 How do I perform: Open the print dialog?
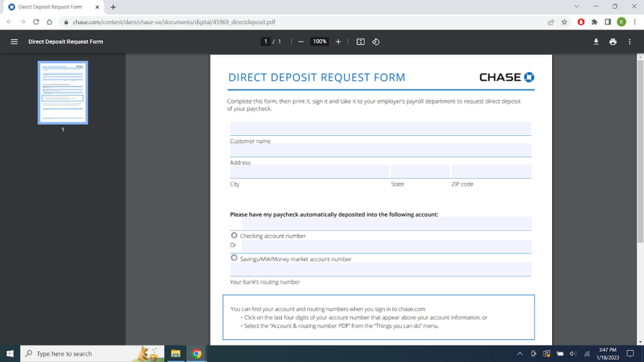613,41
